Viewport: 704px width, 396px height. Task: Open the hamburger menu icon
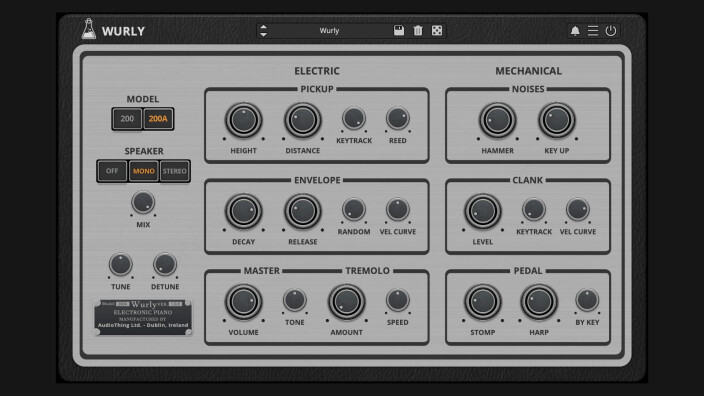click(593, 31)
